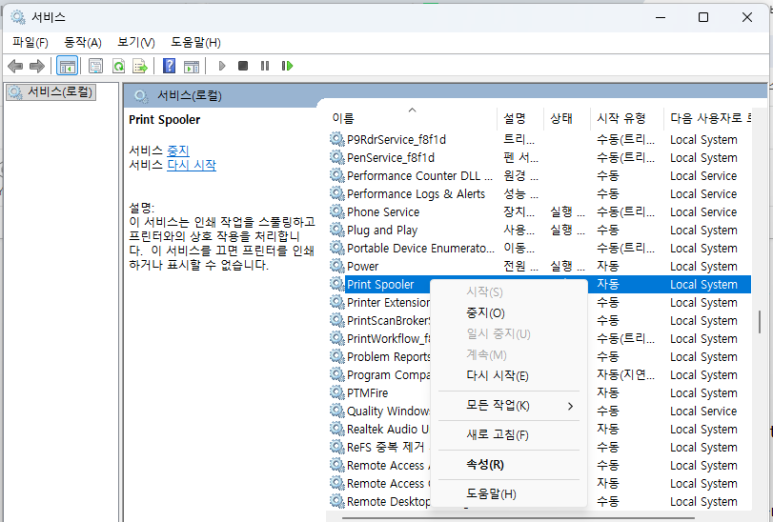Click the green Refresh toolbar icon

coord(119,66)
